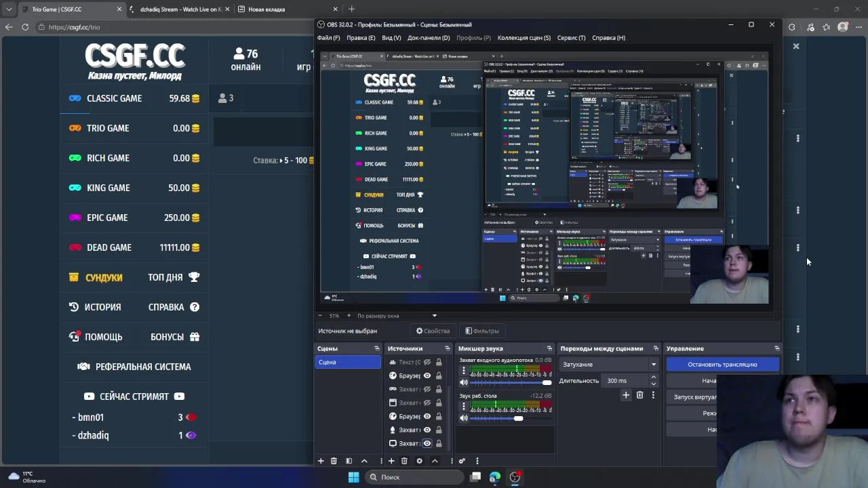Show hidden Текст source via eye icon
This screenshot has height=488, width=868.
tap(427, 362)
